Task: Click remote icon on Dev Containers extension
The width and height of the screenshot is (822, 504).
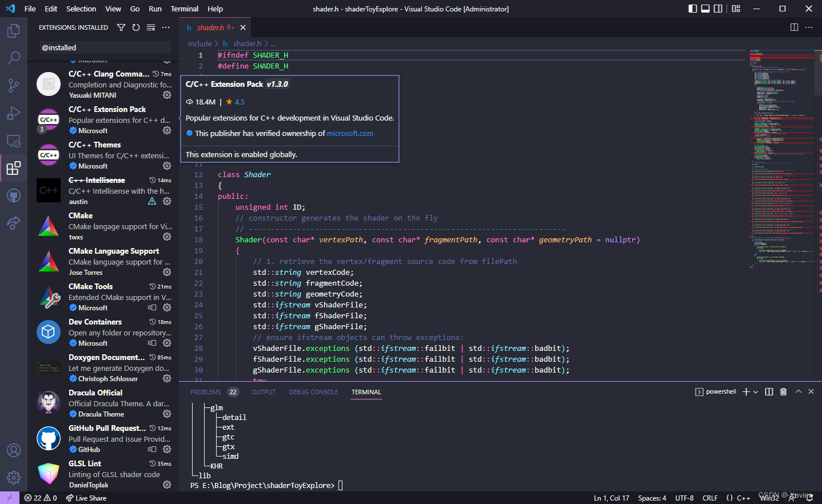Action: click(152, 343)
